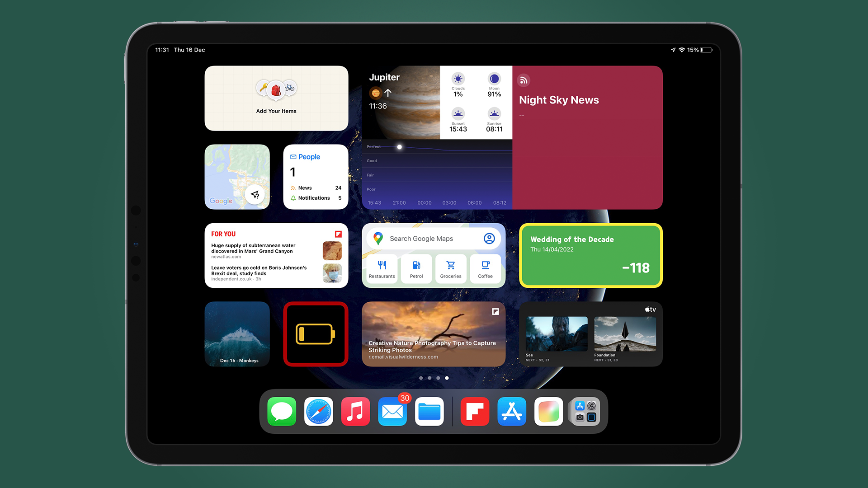Open the Files app

430,413
